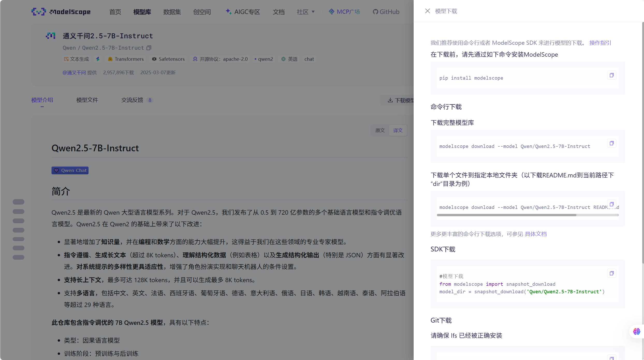Click the last outline marker in left sidebar
The image size is (644, 360).
point(18,257)
